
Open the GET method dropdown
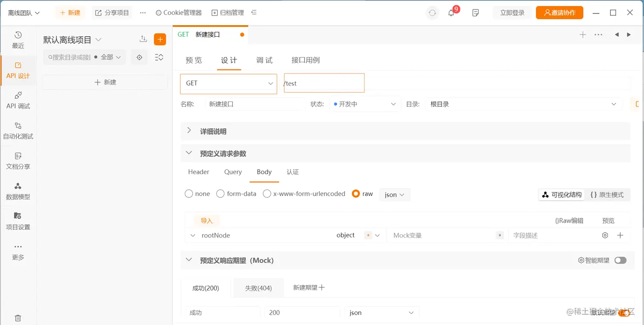point(228,83)
